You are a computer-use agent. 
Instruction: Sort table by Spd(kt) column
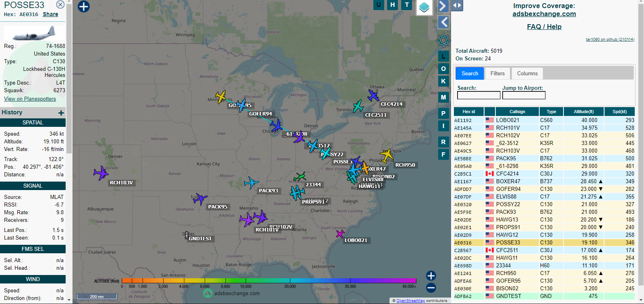tap(619, 112)
